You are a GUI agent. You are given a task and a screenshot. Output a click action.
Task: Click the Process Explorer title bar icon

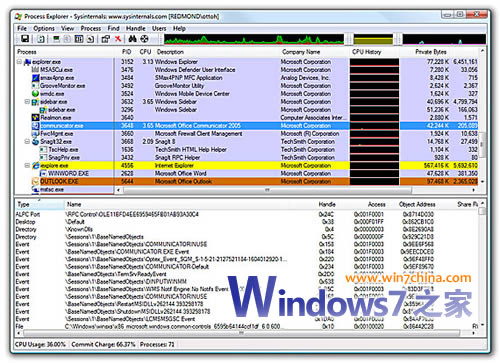point(19,16)
